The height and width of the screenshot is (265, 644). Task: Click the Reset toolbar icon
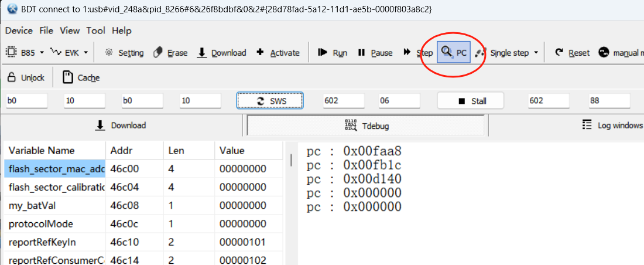coord(559,52)
